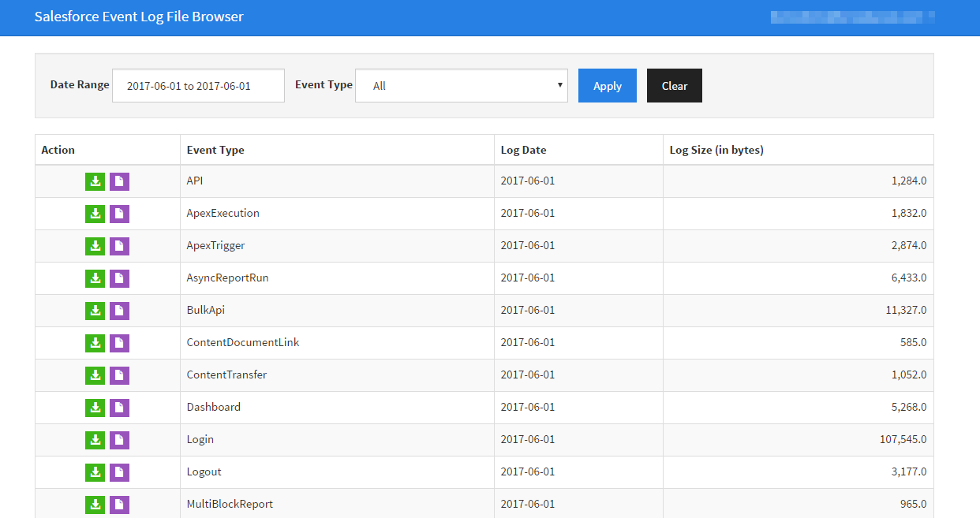Viewport: 980px width, 518px height.
Task: View the ContentDocumentLink log document
Action: pyautogui.click(x=119, y=343)
